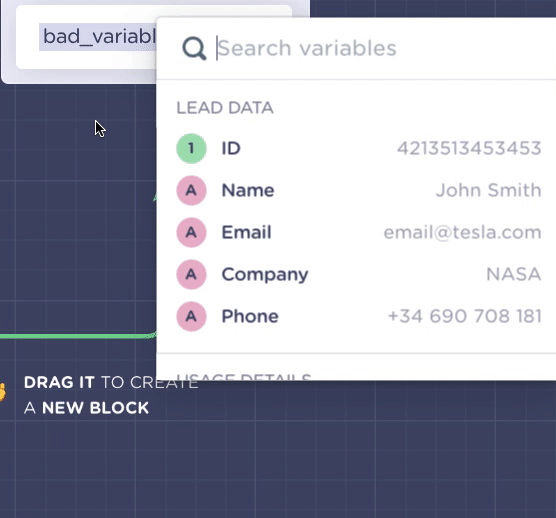Click the partially visible USAGE DETAILS header
The image size is (556, 518).
(244, 377)
